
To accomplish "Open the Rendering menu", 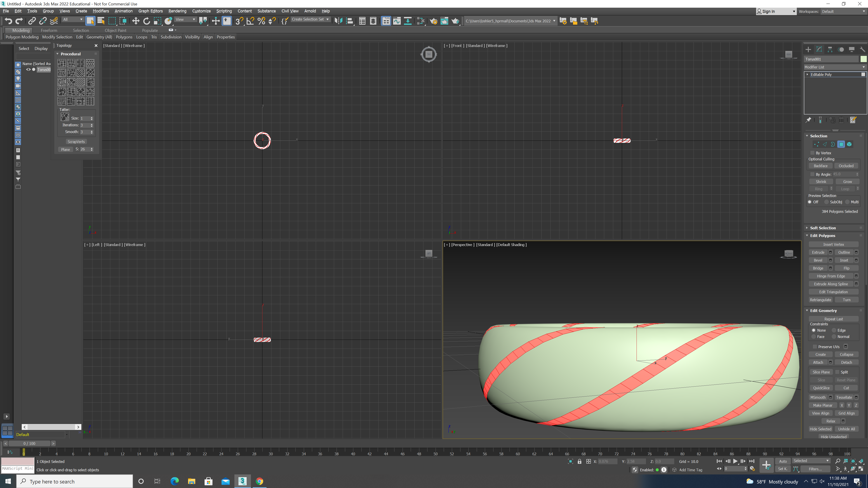I will point(177,11).
